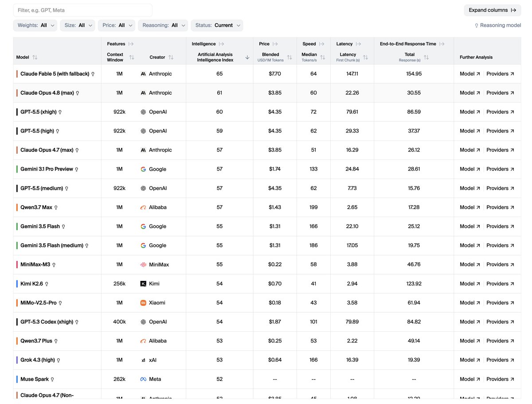The width and height of the screenshot is (532, 404).
Task: Click Kimi logo in Kimi K2.6 row
Action: tap(143, 284)
